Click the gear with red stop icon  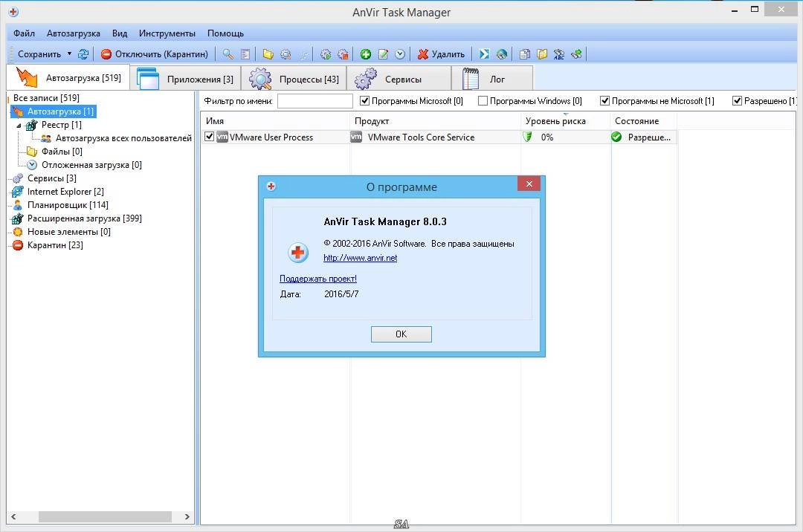tap(343, 53)
